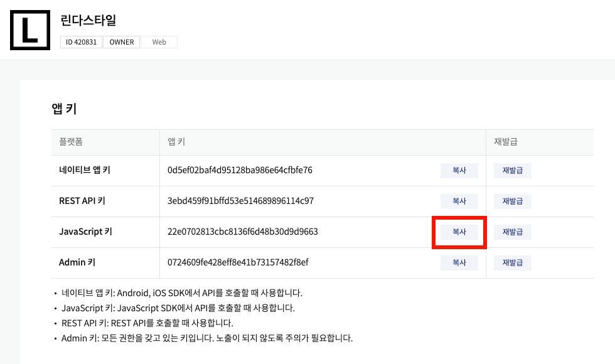Image resolution: width=615 pixels, height=364 pixels.
Task: Click the black L app logo icon
Action: click(29, 30)
